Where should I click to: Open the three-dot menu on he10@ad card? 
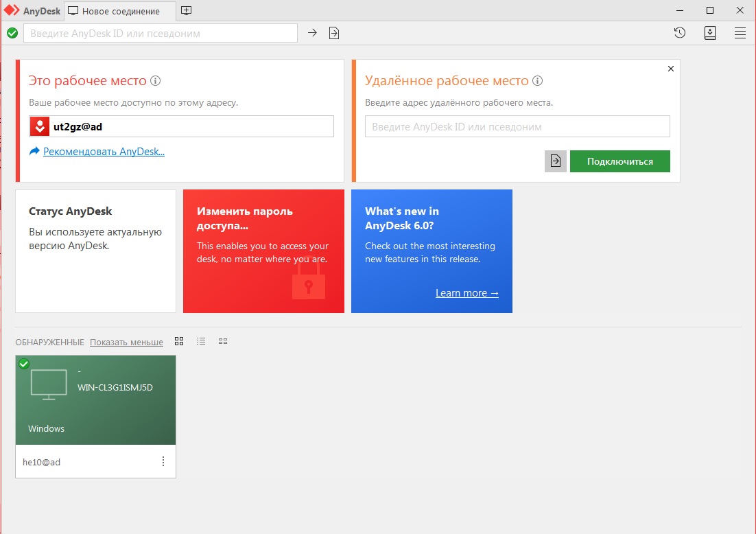[x=163, y=462]
